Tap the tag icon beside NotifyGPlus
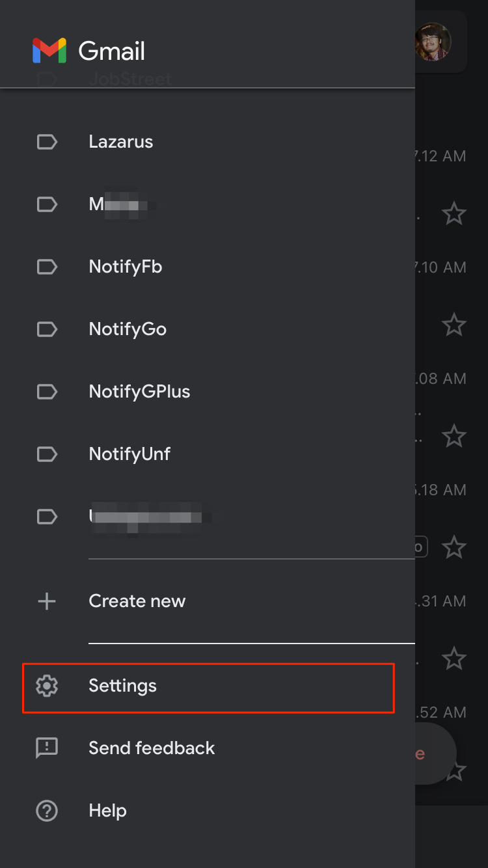This screenshot has width=488, height=868. [47, 392]
